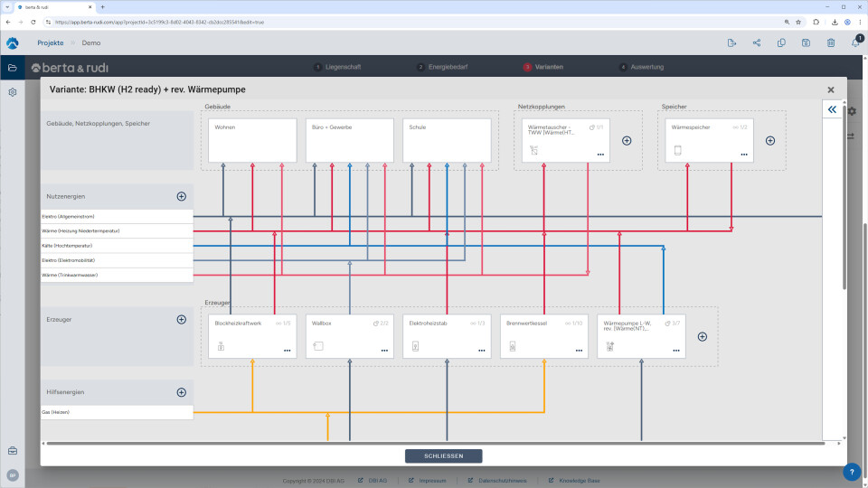
Task: Open Wärmespeicher three-dot menu
Action: coord(744,155)
